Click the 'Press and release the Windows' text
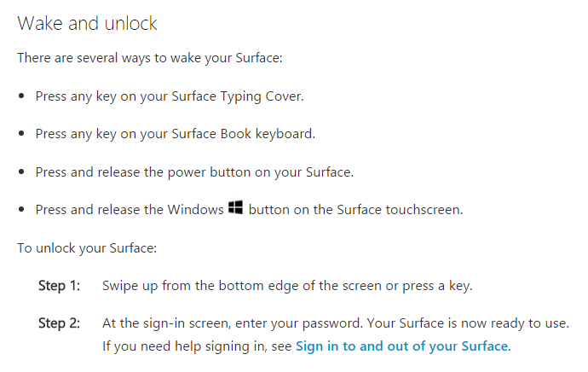The height and width of the screenshot is (372, 588). click(x=130, y=209)
